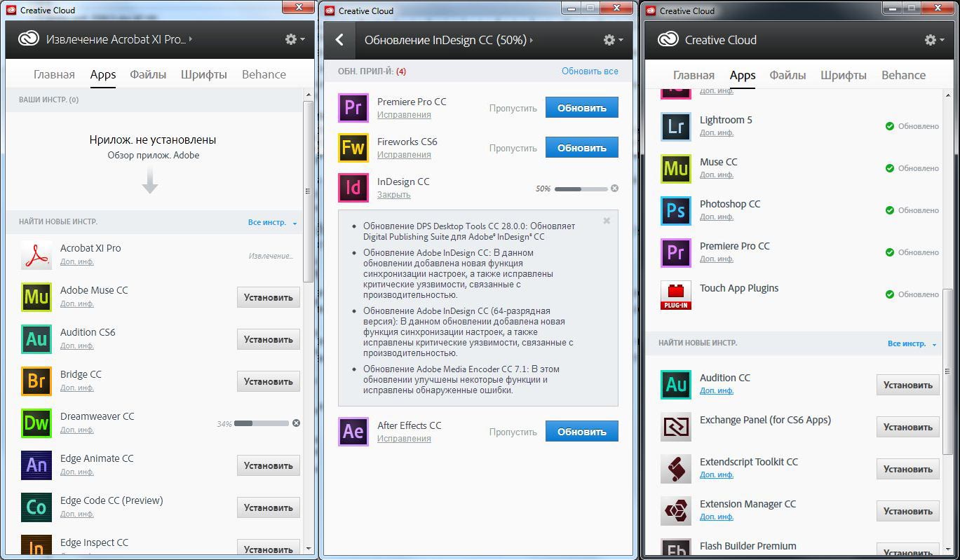Update After Effects CC with 'Обновить'

click(x=582, y=432)
